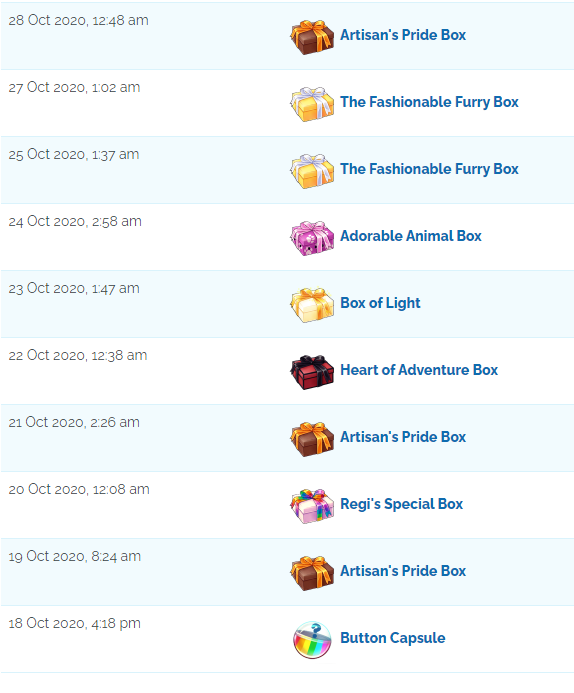
Task: Click the cream Box of Light icon
Action: coord(312,305)
